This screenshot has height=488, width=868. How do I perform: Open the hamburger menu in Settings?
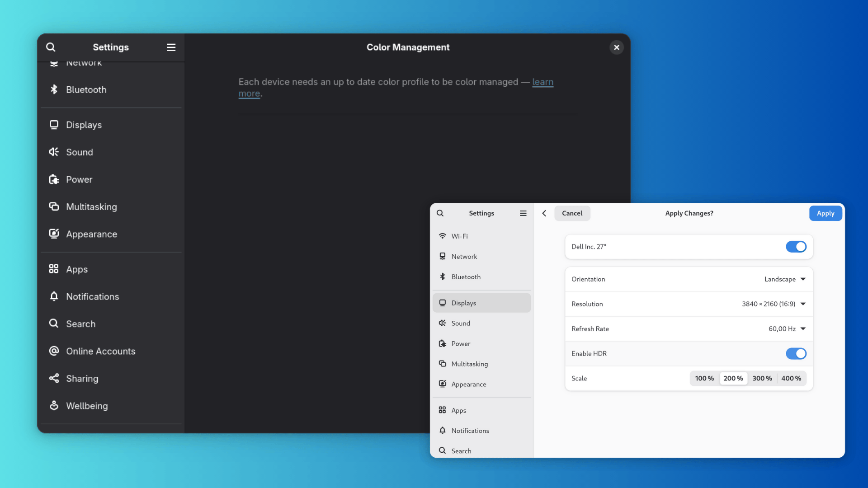(171, 47)
